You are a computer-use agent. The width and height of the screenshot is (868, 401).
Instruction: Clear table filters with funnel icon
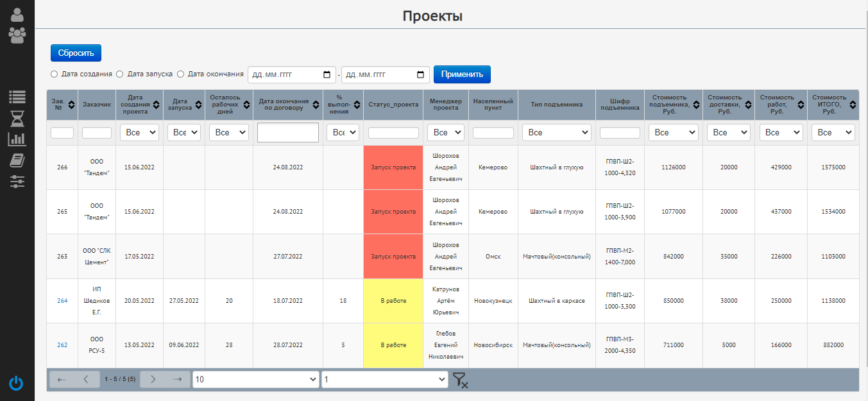pyautogui.click(x=460, y=380)
